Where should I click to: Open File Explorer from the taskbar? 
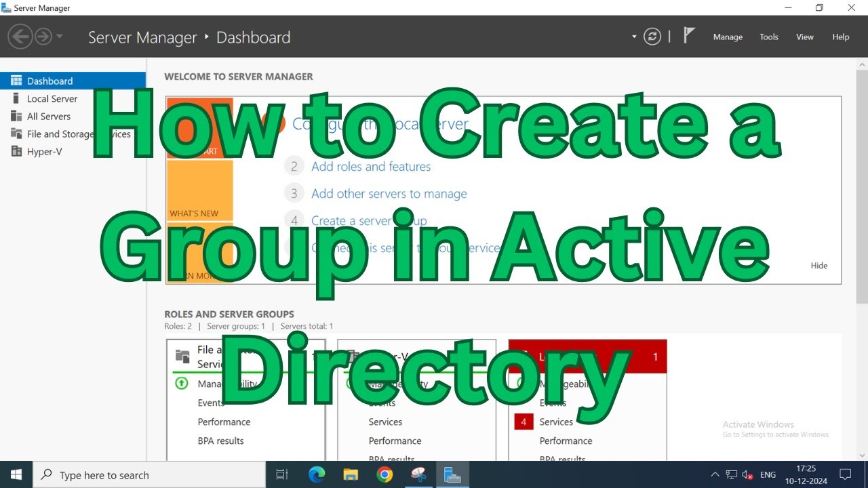351,475
